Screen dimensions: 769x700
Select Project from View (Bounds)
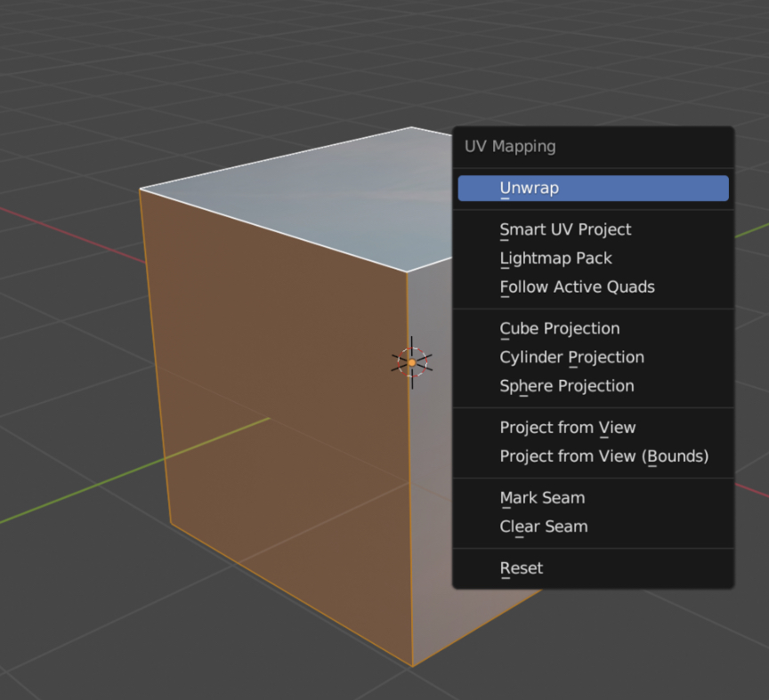point(603,456)
